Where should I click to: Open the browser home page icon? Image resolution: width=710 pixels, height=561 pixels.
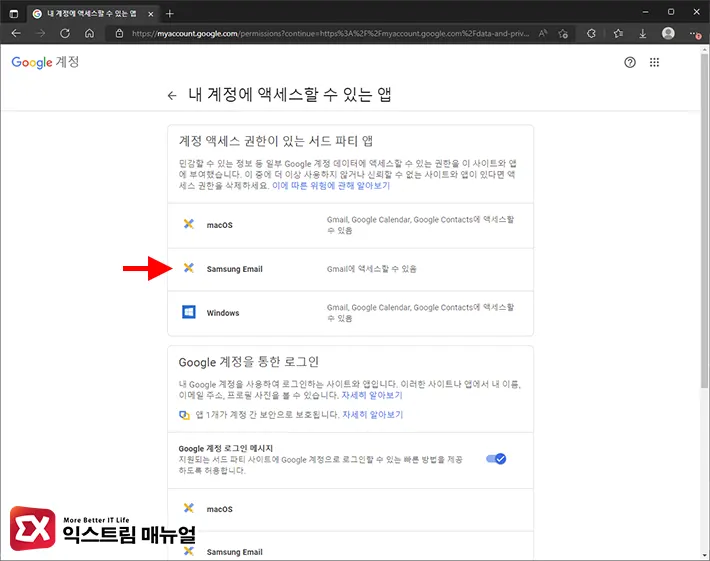[90, 34]
